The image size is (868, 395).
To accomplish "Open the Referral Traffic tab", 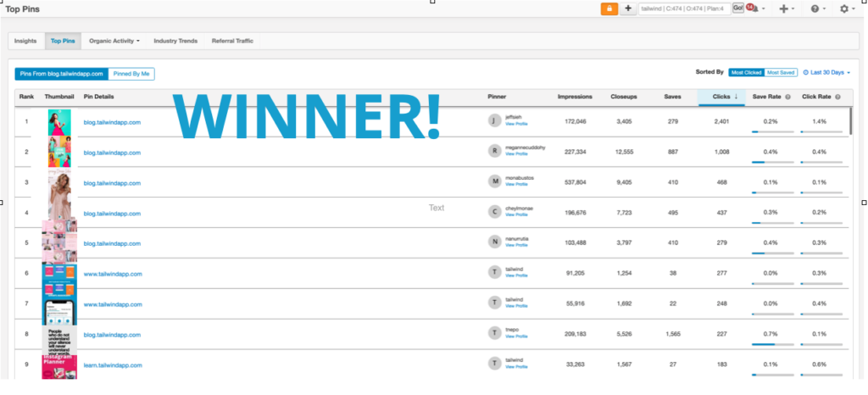I will tap(232, 41).
